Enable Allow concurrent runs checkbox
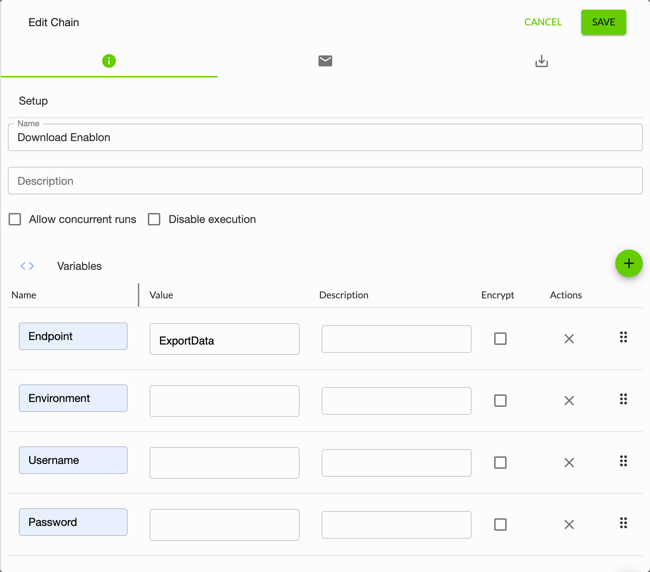 pos(15,219)
